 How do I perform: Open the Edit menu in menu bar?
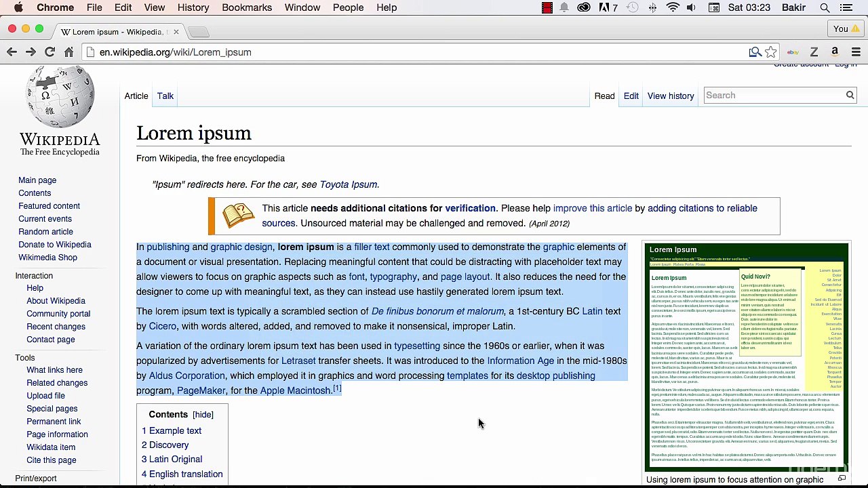tap(123, 7)
